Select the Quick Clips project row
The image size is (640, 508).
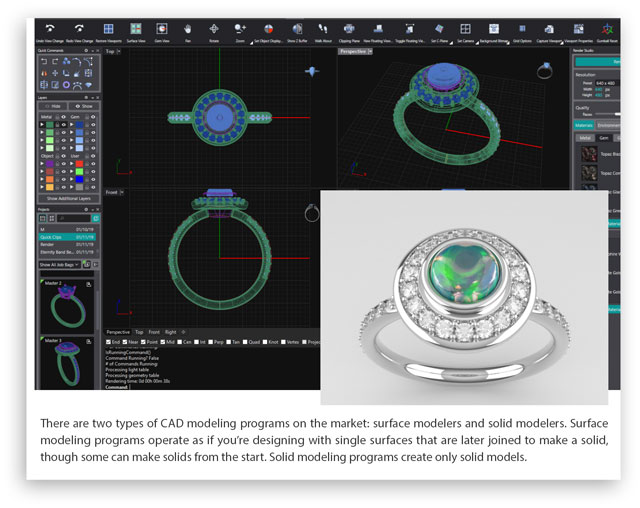[67, 237]
